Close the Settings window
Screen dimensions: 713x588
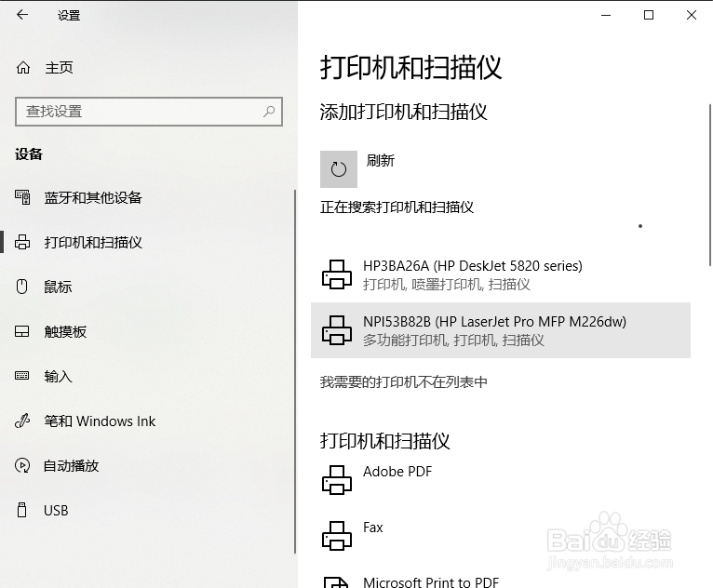coord(692,15)
